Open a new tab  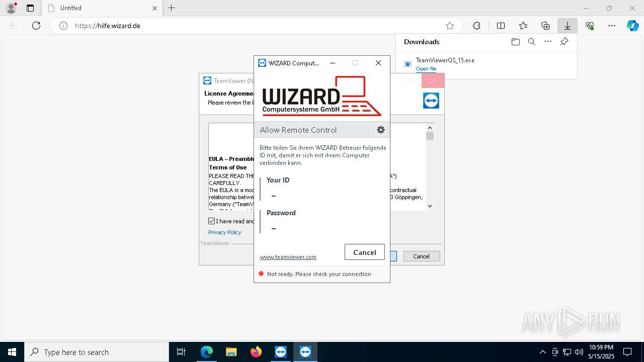(172, 8)
